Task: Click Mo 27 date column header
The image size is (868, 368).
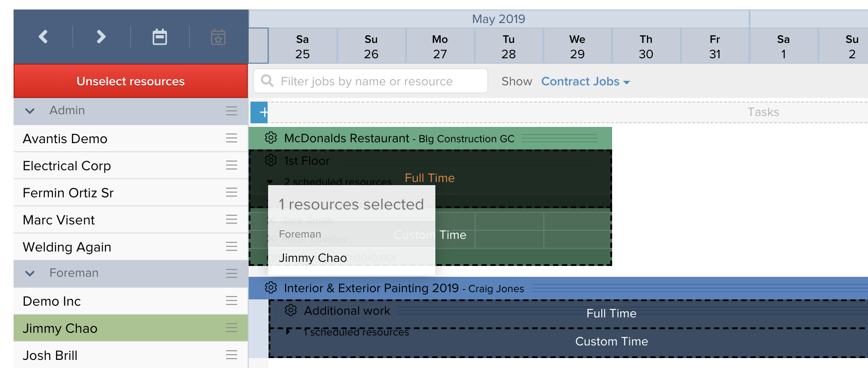Action: tap(440, 47)
